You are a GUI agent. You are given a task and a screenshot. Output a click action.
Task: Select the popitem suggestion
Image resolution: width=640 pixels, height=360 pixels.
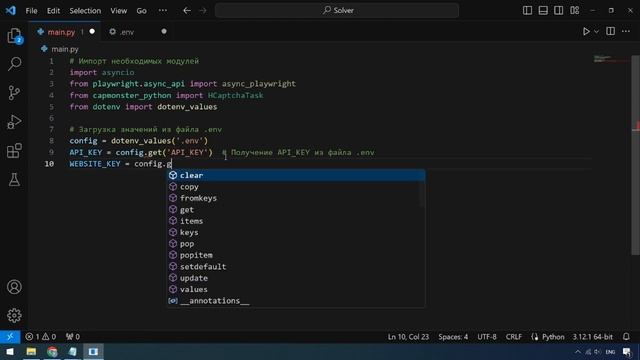(x=296, y=255)
